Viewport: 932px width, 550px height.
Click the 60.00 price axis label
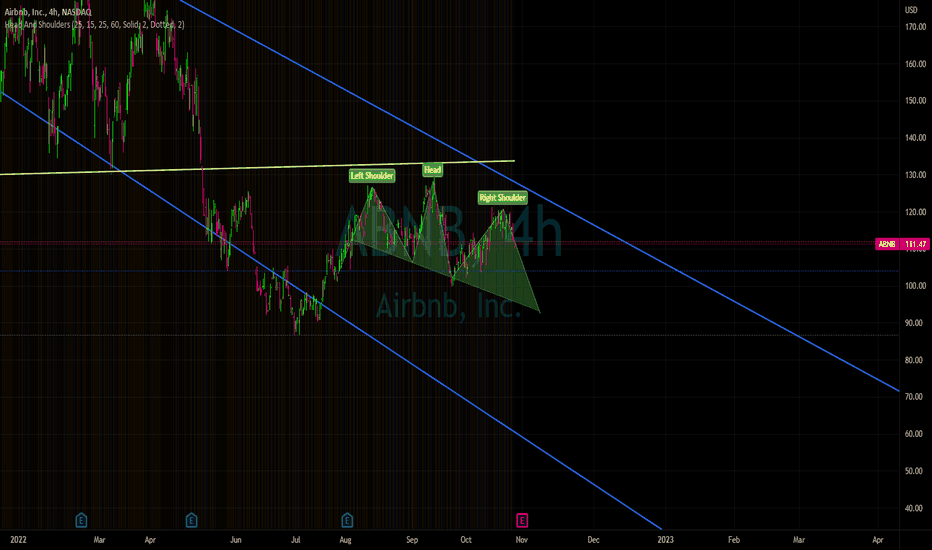[x=914, y=434]
